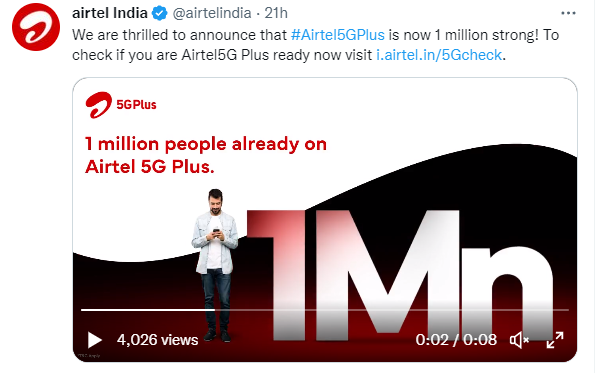The height and width of the screenshot is (373, 604).
Task: Visit the i.airtel.in/5Gcheck link
Action: coord(439,55)
